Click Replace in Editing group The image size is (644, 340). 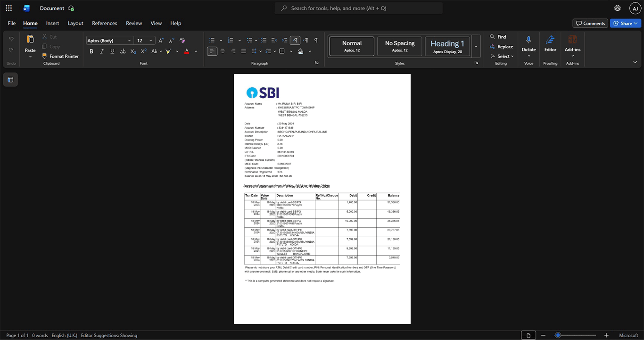501,46
